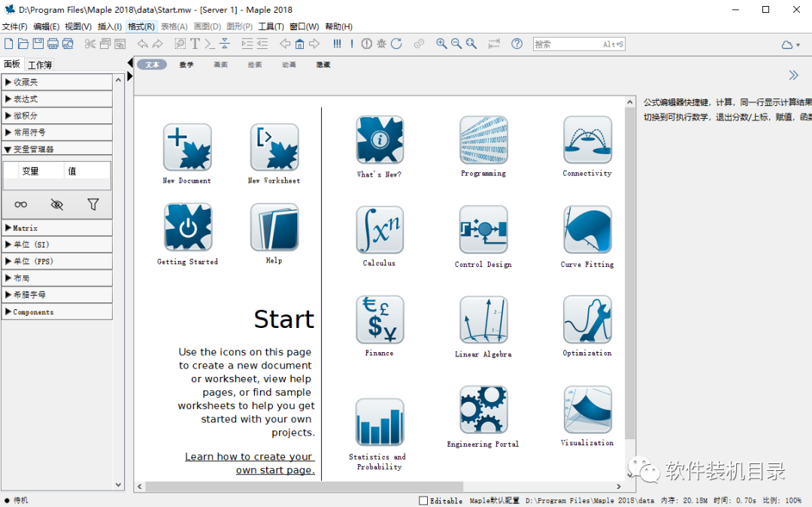Go back with the left arrow icon

pyautogui.click(x=285, y=44)
